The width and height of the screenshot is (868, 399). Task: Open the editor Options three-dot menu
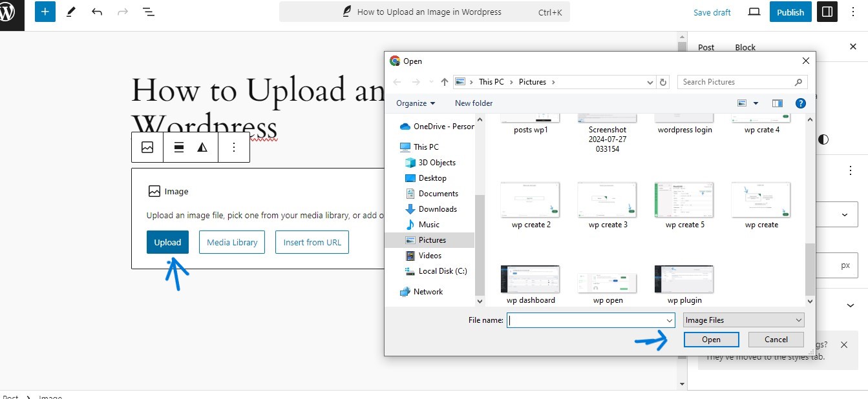pyautogui.click(x=854, y=12)
